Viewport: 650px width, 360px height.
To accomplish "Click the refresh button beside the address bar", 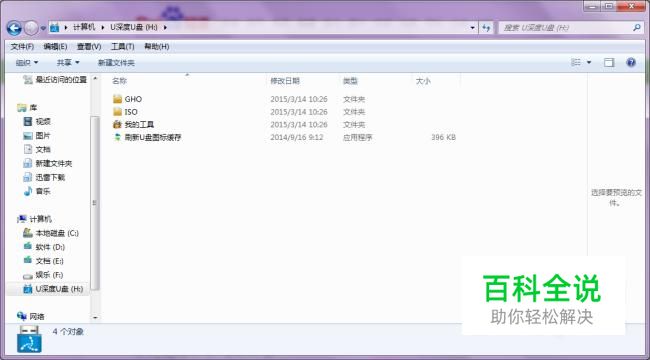I will (486, 28).
